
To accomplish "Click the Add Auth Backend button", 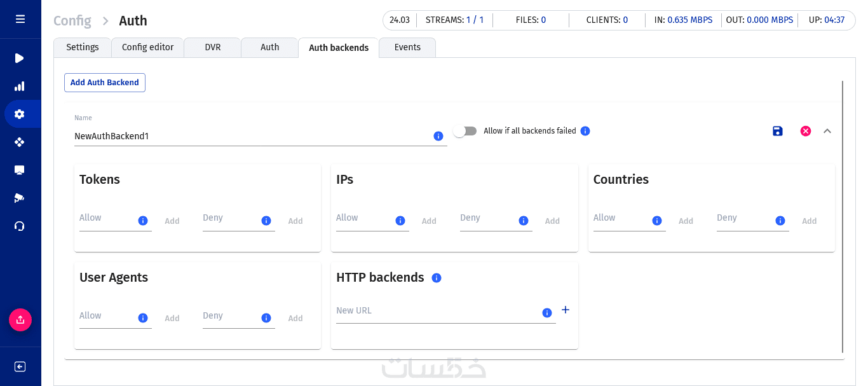I will coord(105,83).
